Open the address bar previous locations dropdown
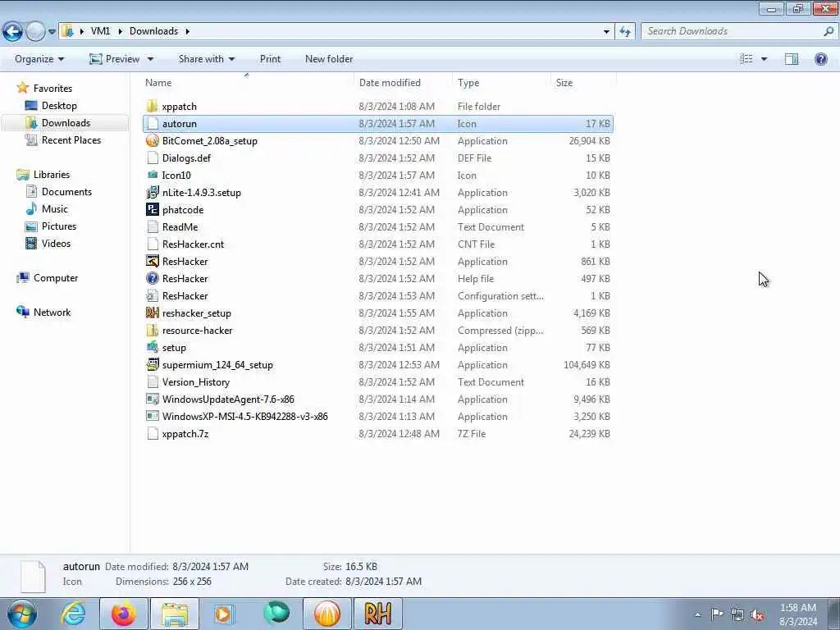 click(606, 32)
